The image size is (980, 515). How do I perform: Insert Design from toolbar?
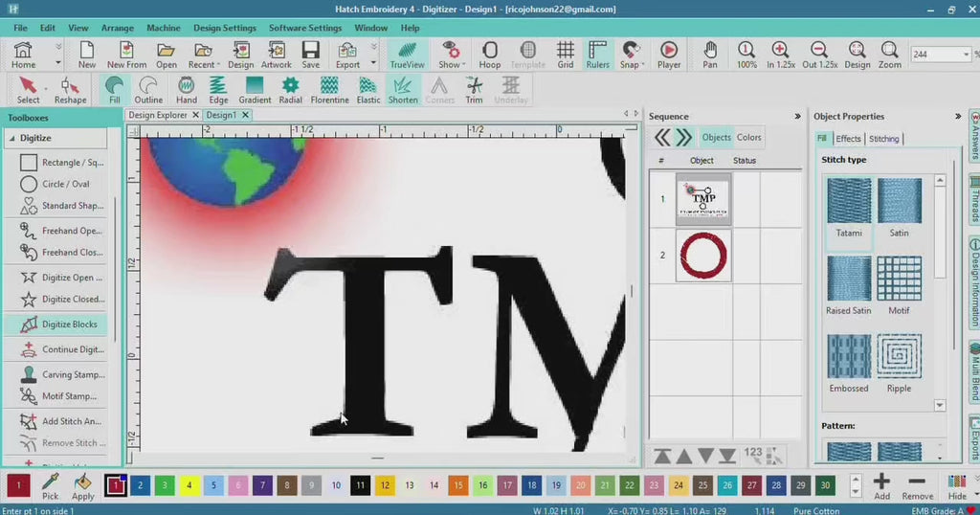click(240, 55)
